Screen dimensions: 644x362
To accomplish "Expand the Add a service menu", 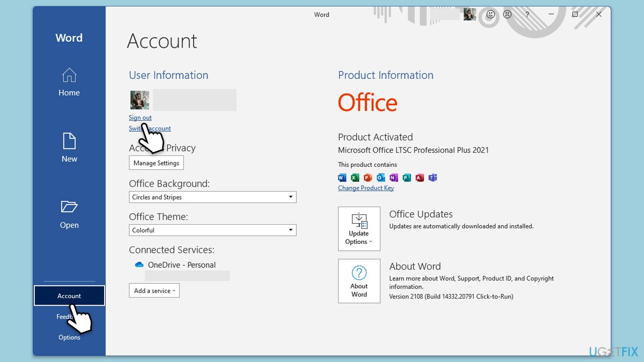I will 154,291.
